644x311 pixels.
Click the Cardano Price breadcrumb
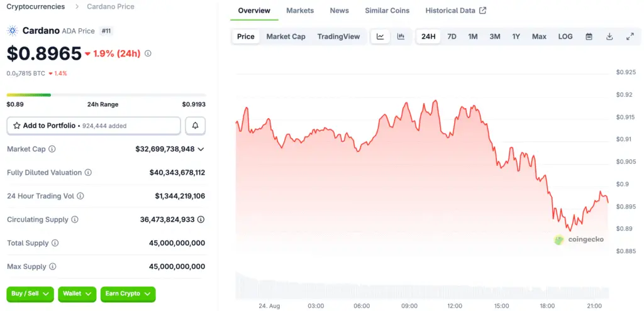111,6
